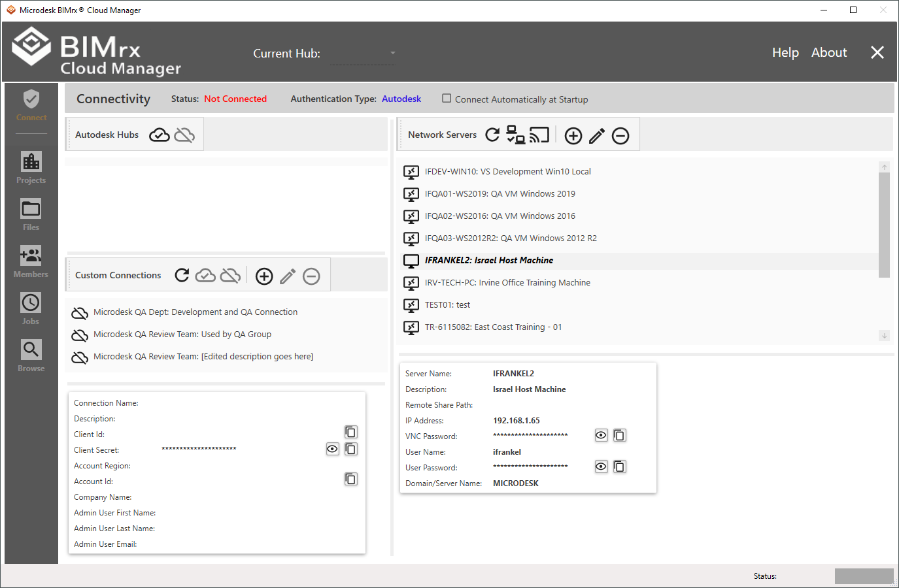This screenshot has width=899, height=588.
Task: Open the Help link
Action: [x=785, y=52]
